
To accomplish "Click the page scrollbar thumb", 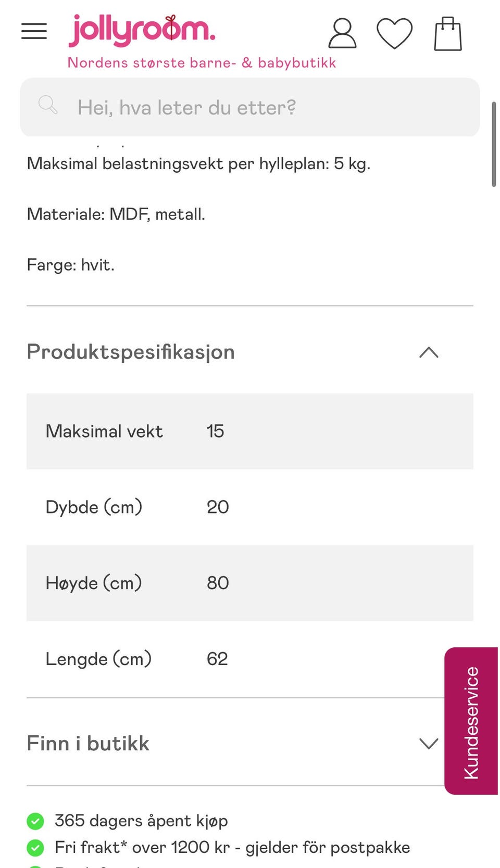I will coord(494,144).
